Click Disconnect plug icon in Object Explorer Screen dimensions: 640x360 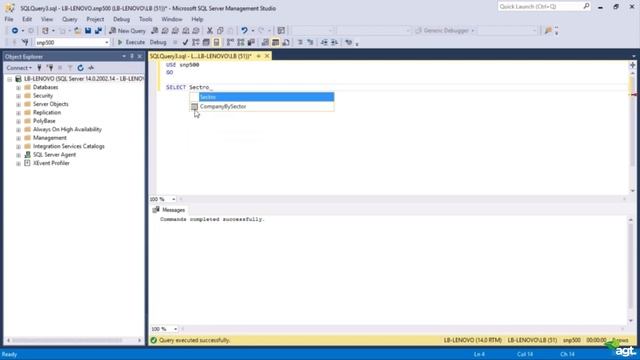pyautogui.click(x=50, y=68)
